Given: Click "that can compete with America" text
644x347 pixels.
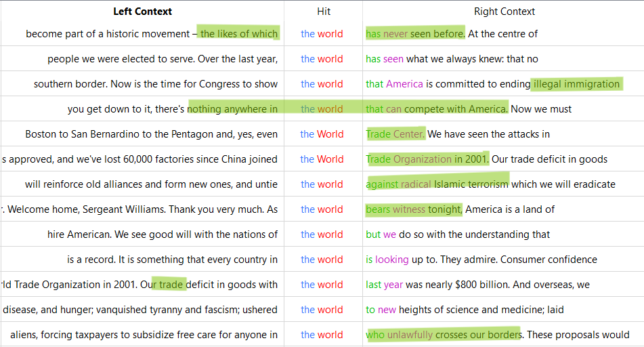Looking at the screenshot, I should pyautogui.click(x=436, y=109).
